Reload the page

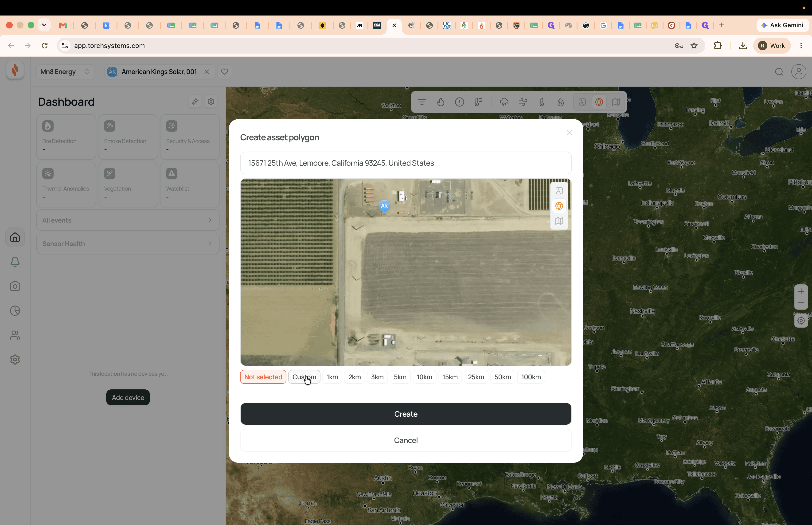coord(45,46)
